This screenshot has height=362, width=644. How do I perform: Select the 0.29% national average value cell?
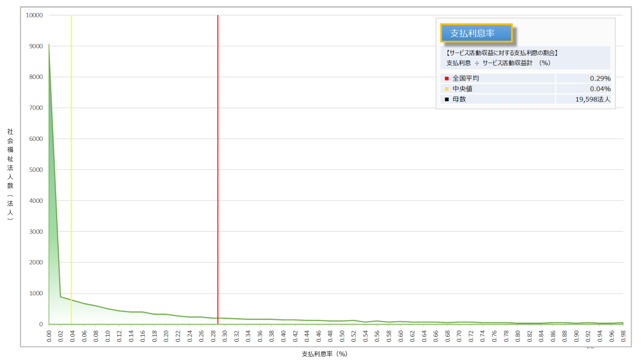600,78
